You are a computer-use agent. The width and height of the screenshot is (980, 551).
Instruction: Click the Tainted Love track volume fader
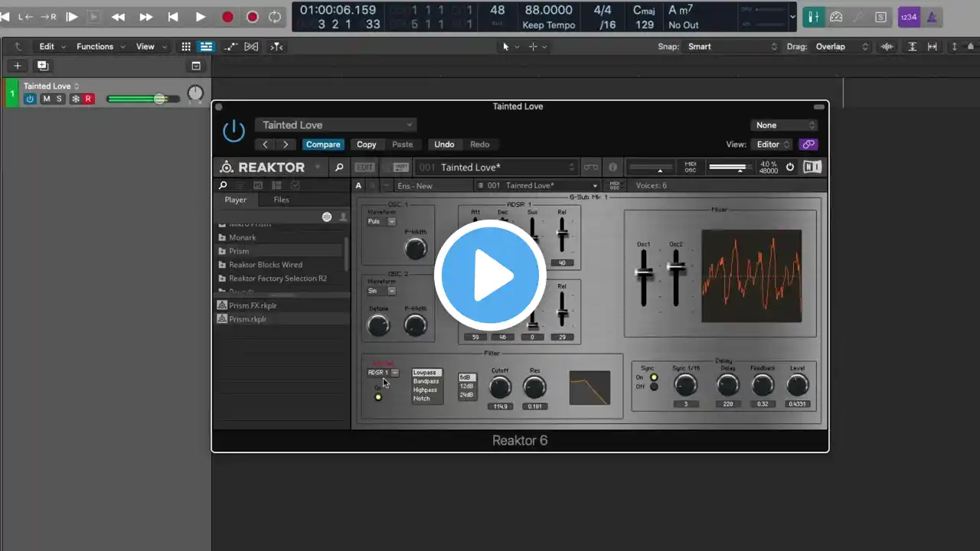point(143,99)
